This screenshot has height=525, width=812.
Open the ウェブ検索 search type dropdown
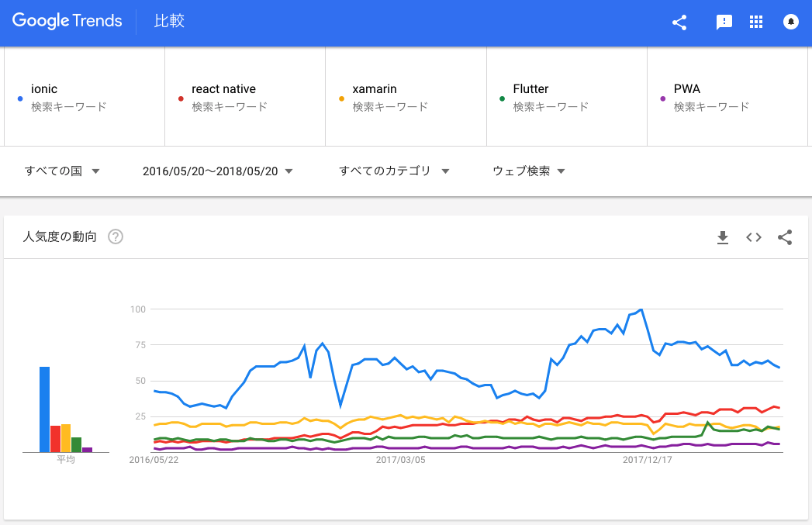point(529,171)
